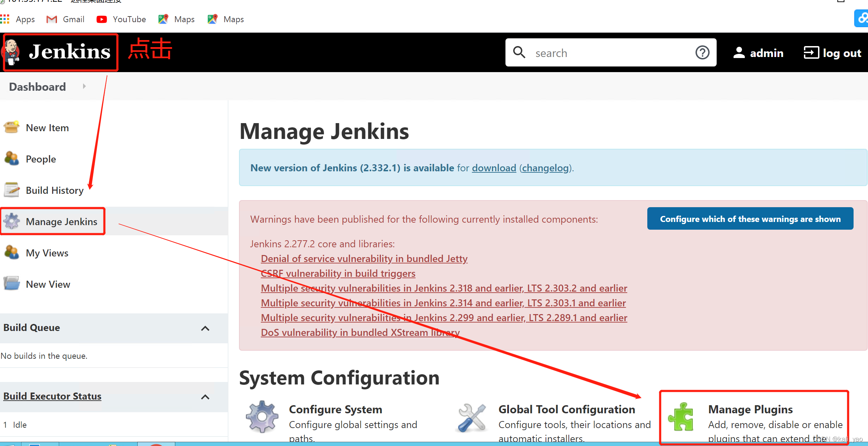This screenshot has width=868, height=446.
Task: Click the Manage Plugins puzzle icon
Action: [x=681, y=417]
